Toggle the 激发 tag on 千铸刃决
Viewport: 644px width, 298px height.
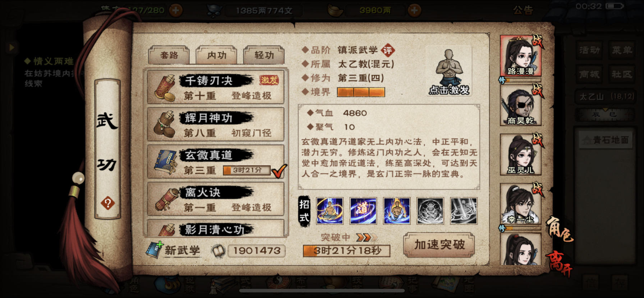tap(269, 80)
